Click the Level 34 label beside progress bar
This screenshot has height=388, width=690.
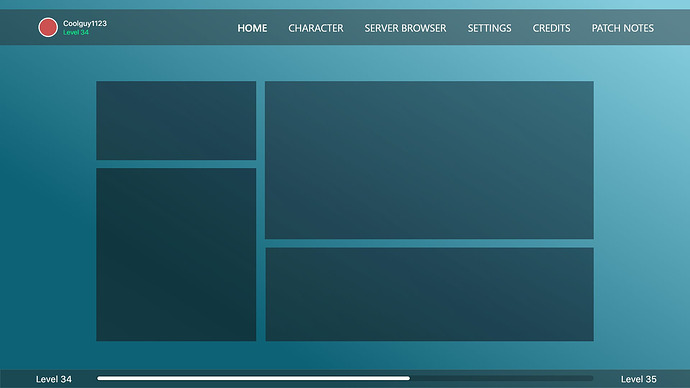tap(54, 379)
